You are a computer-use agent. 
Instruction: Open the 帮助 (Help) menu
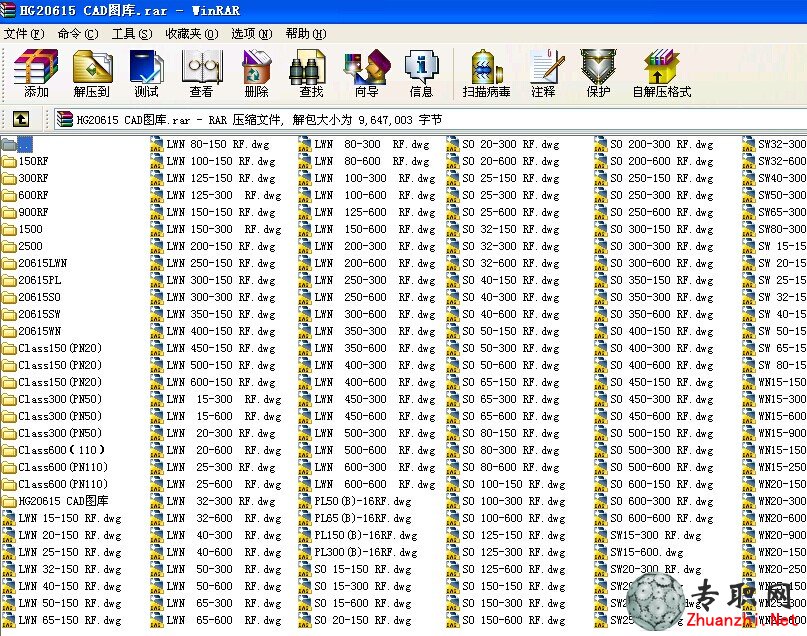coord(306,34)
